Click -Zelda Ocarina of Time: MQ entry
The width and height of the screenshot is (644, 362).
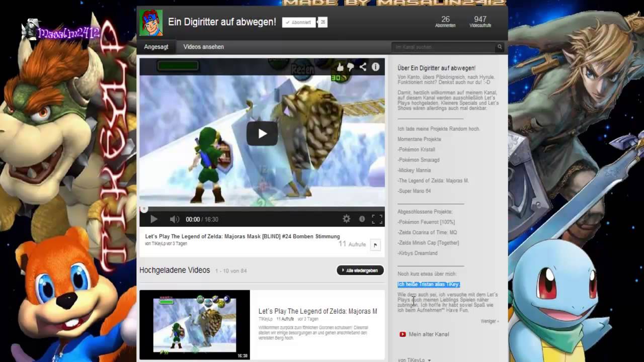pos(427,232)
